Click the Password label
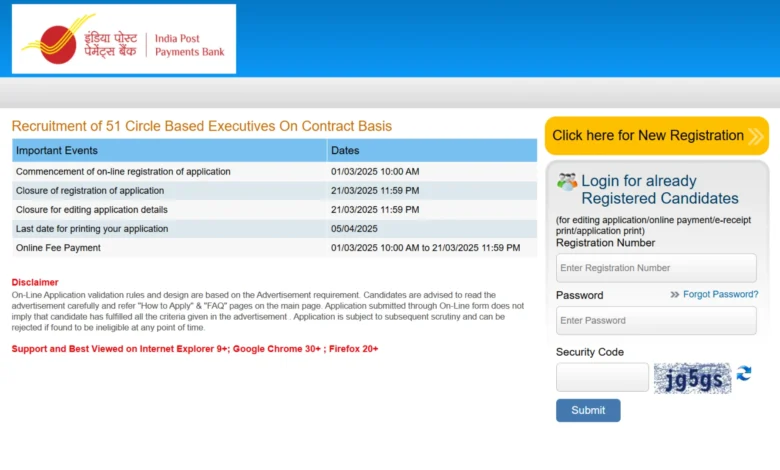780x470 pixels. 580,295
